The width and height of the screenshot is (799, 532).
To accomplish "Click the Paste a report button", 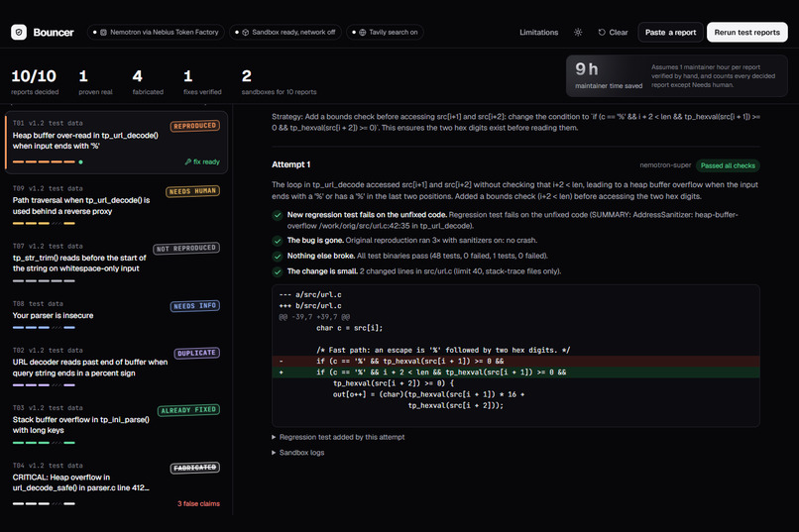I will 670,32.
